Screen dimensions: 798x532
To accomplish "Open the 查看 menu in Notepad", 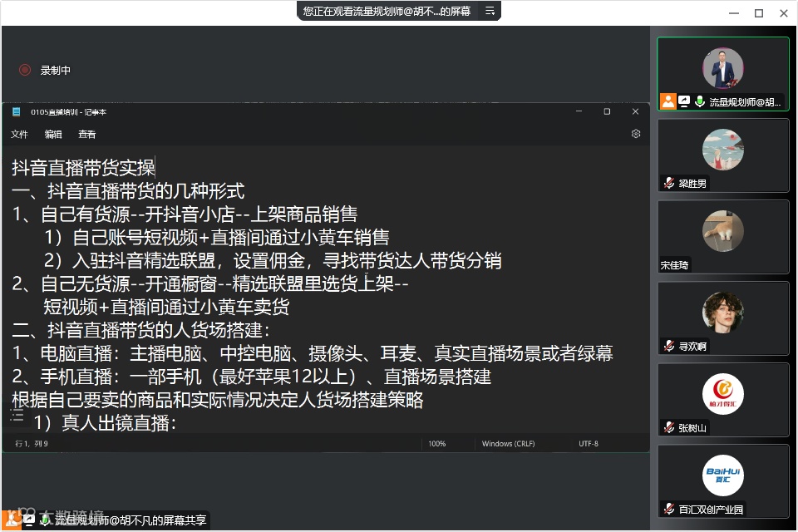I will 87,135.
